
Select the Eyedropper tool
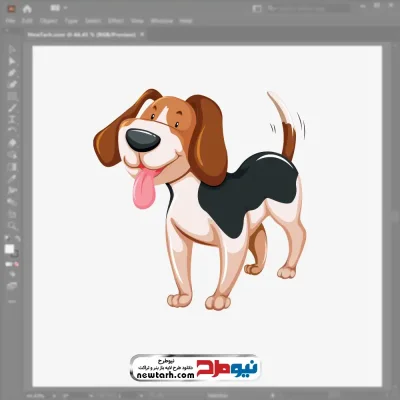pos(12,179)
